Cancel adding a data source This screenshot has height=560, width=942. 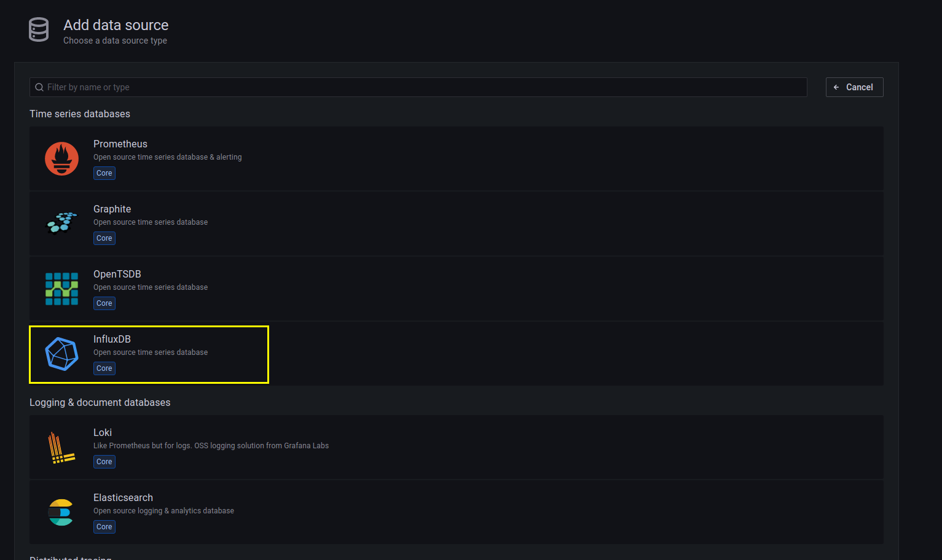[854, 87]
